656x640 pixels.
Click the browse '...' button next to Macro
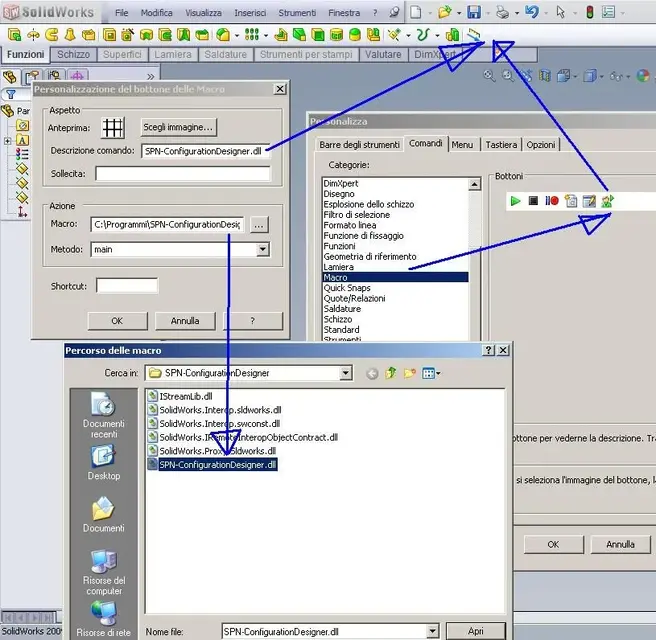pos(259,225)
